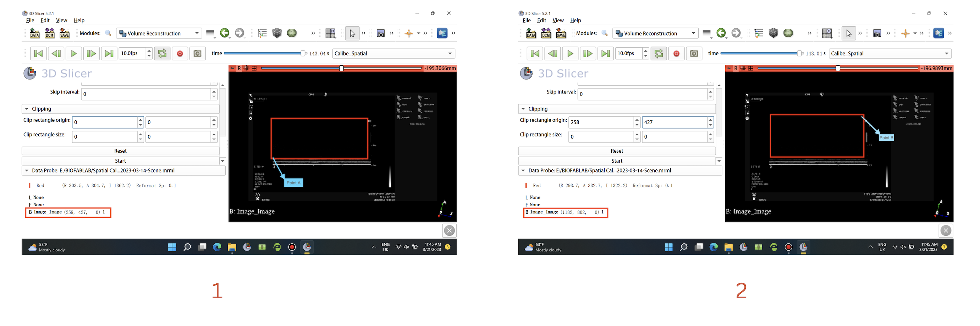The width and height of the screenshot is (980, 326).
Task: Click the screen capture camera icon in screenshot 1
Action: [x=380, y=33]
